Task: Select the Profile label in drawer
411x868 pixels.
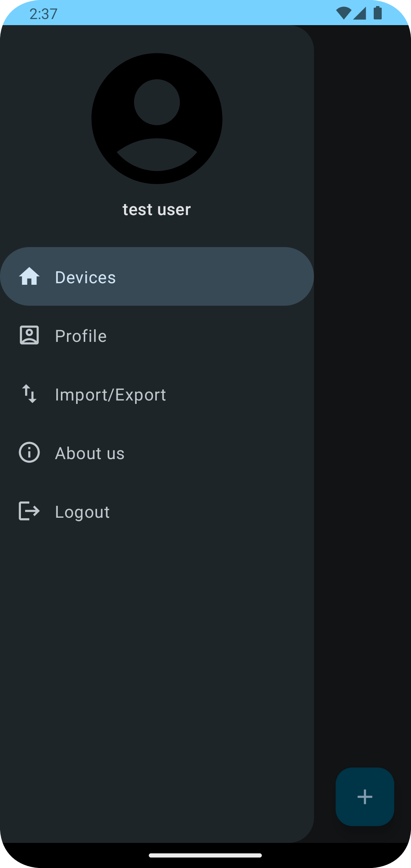Action: [81, 336]
